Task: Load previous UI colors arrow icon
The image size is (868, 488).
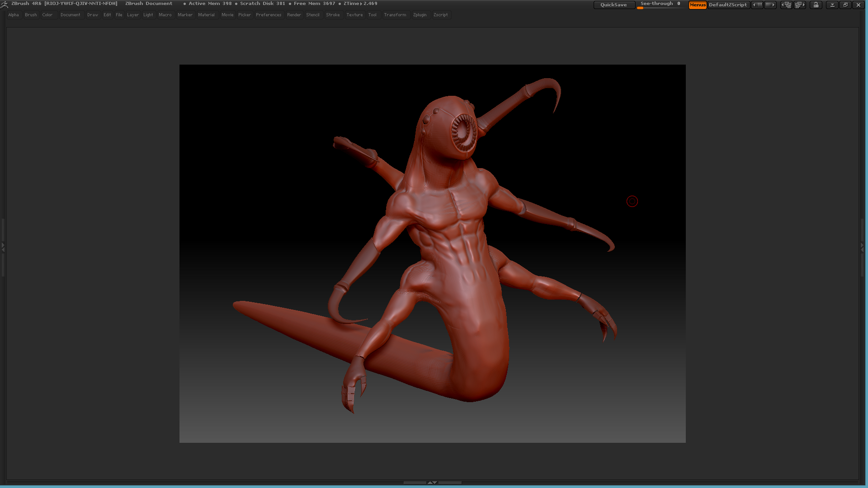Action: click(x=757, y=5)
